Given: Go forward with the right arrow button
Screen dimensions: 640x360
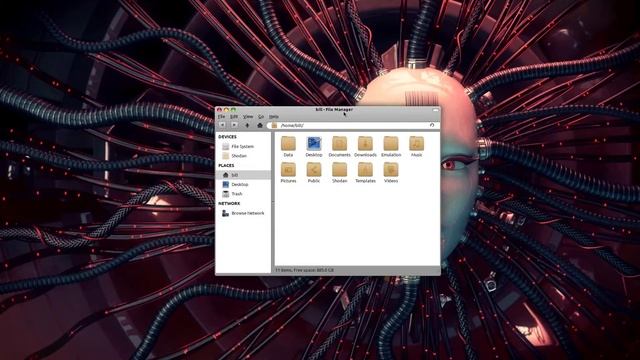Looking at the screenshot, I should coord(234,125).
